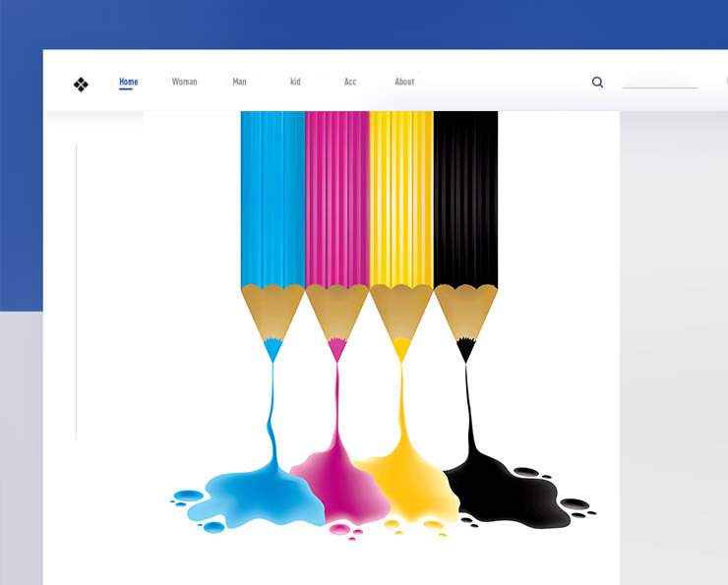The height and width of the screenshot is (585, 728).
Task: Navigate to the About page
Action: (x=404, y=83)
